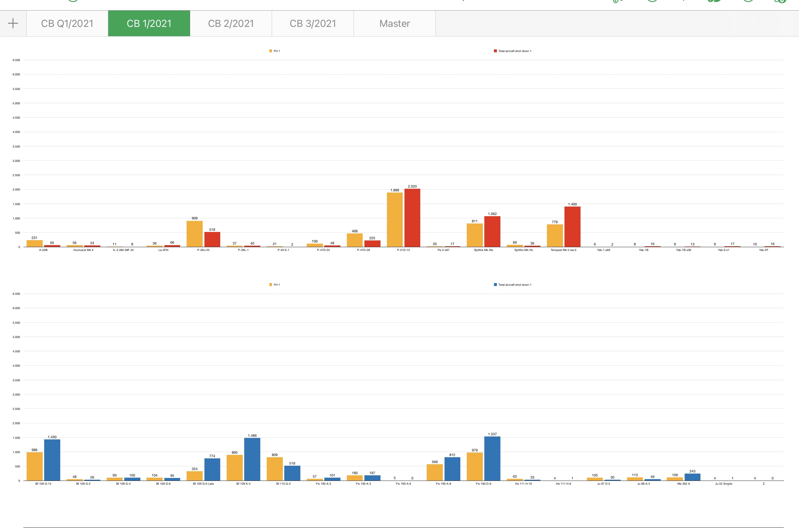Add a new sheet with plus icon
The width and height of the screenshot is (799, 532).
point(13,23)
